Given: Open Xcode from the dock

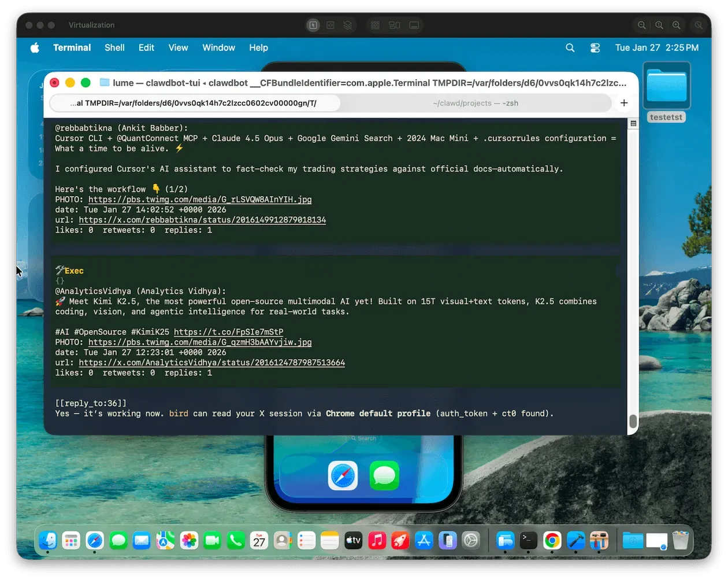Looking at the screenshot, I should [576, 541].
